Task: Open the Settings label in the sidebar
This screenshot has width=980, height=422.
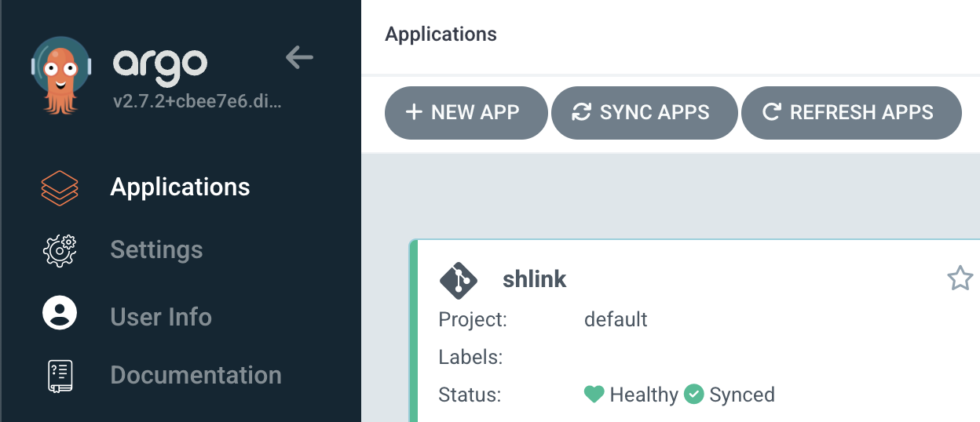Action: (x=156, y=250)
